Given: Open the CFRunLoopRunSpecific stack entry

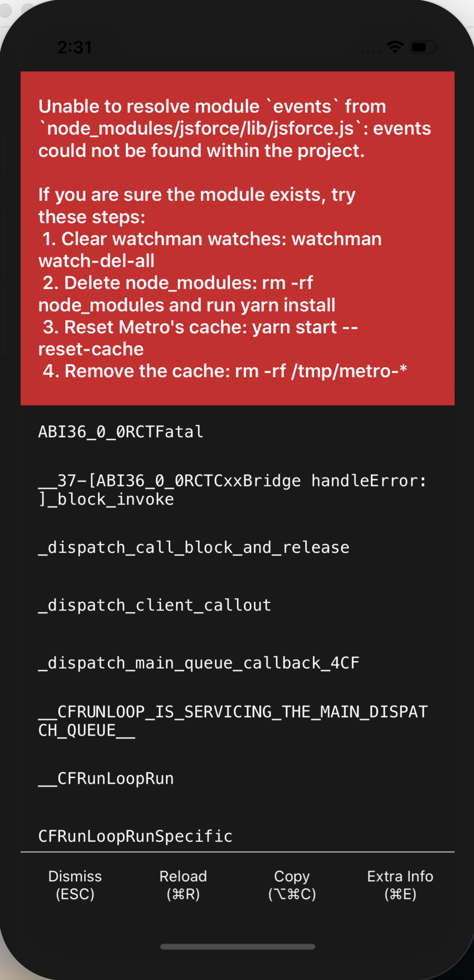Looking at the screenshot, I should pyautogui.click(x=135, y=835).
